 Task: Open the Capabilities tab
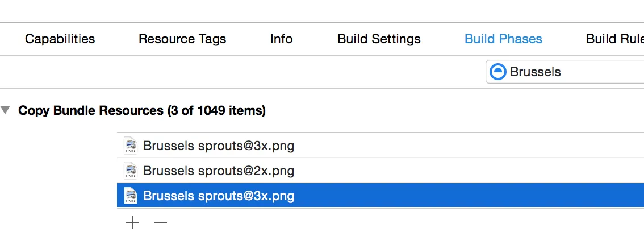click(x=60, y=39)
